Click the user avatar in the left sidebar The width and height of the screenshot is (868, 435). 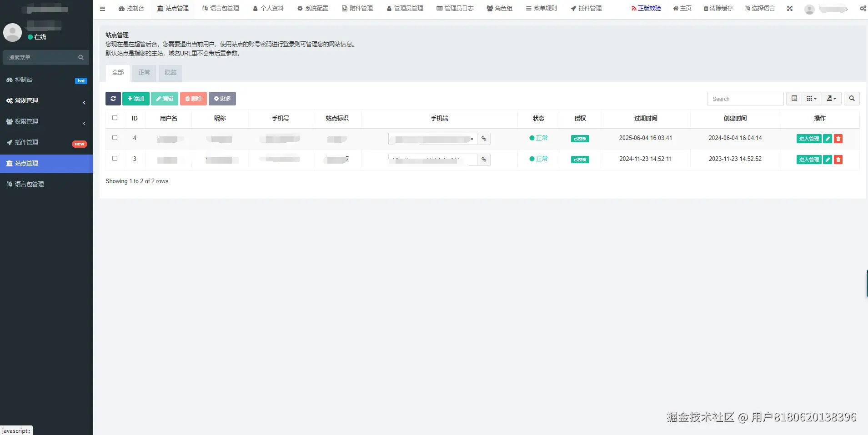pos(12,33)
